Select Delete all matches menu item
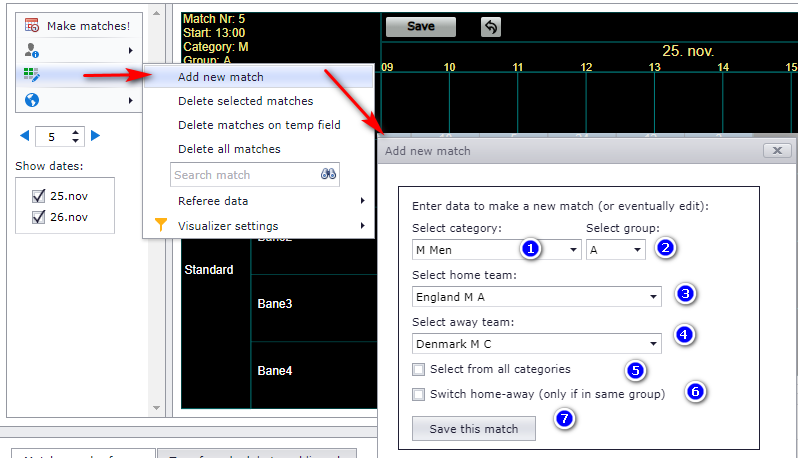This screenshot has width=798, height=458. click(259, 149)
